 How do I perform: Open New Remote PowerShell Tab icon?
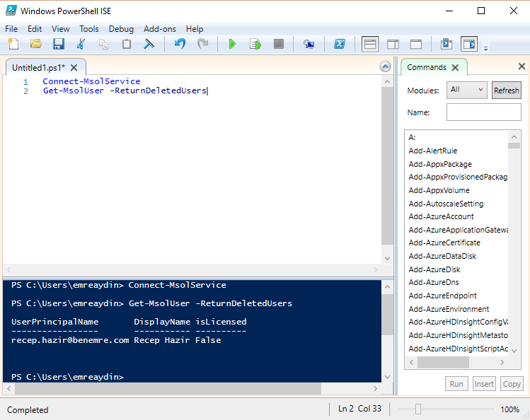(309, 44)
